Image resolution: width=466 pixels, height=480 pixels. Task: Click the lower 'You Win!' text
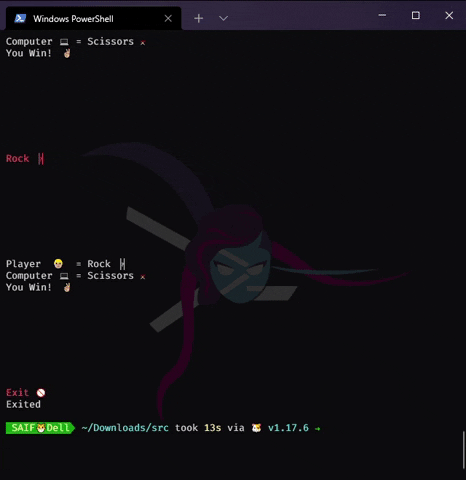(29, 287)
